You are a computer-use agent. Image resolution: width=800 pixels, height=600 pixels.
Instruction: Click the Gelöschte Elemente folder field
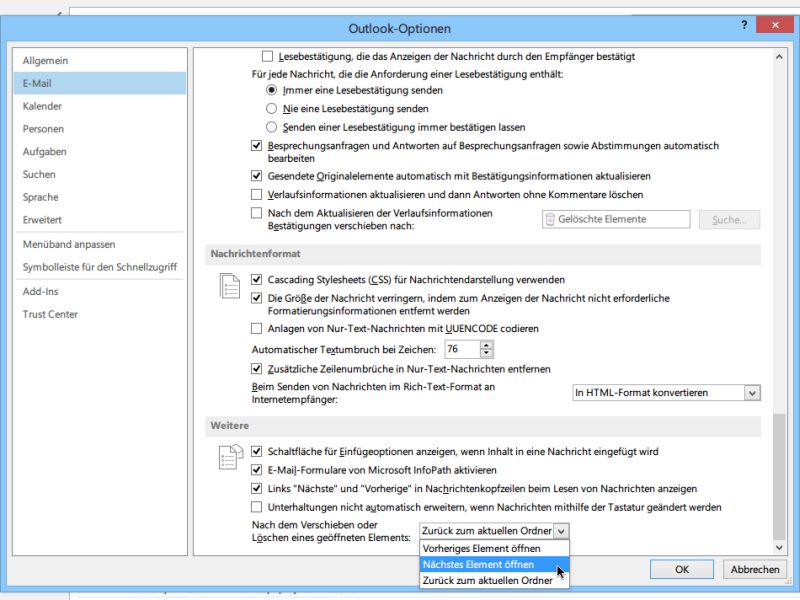tap(616, 219)
